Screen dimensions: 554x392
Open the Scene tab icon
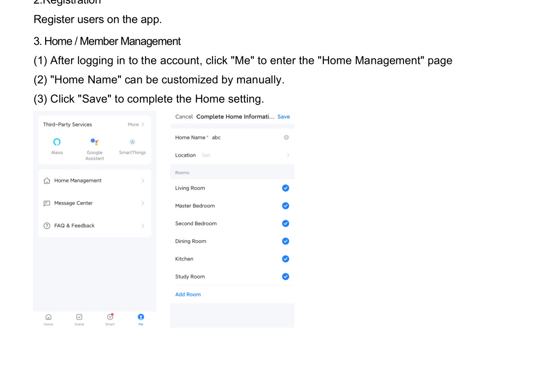[79, 317]
